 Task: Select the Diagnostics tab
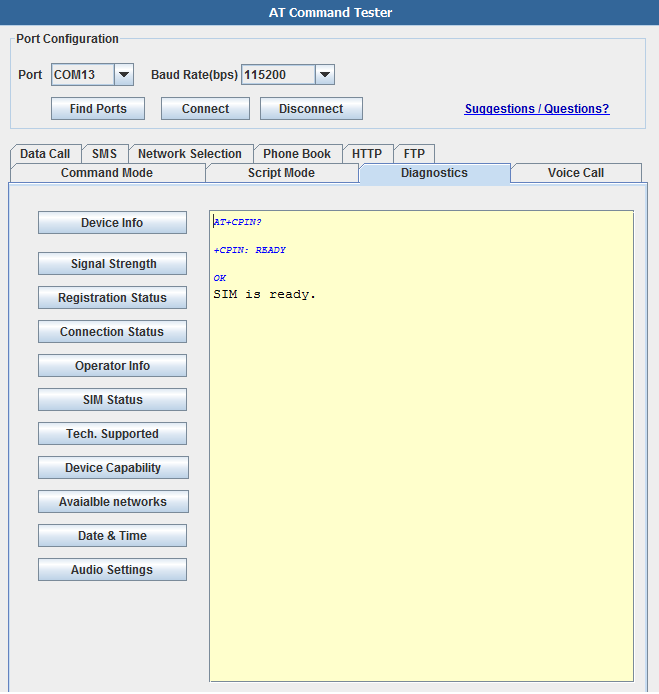pos(435,173)
